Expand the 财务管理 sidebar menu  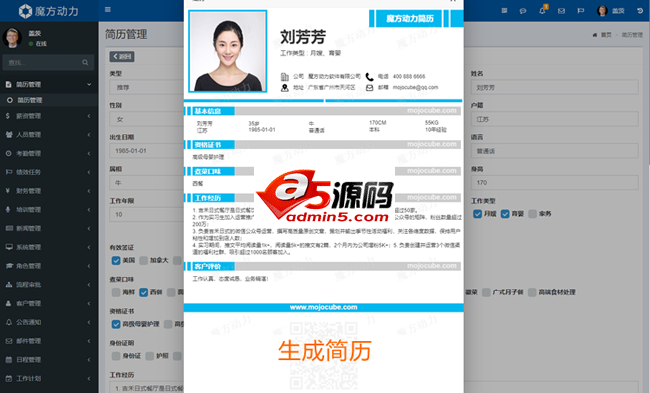pos(49,191)
